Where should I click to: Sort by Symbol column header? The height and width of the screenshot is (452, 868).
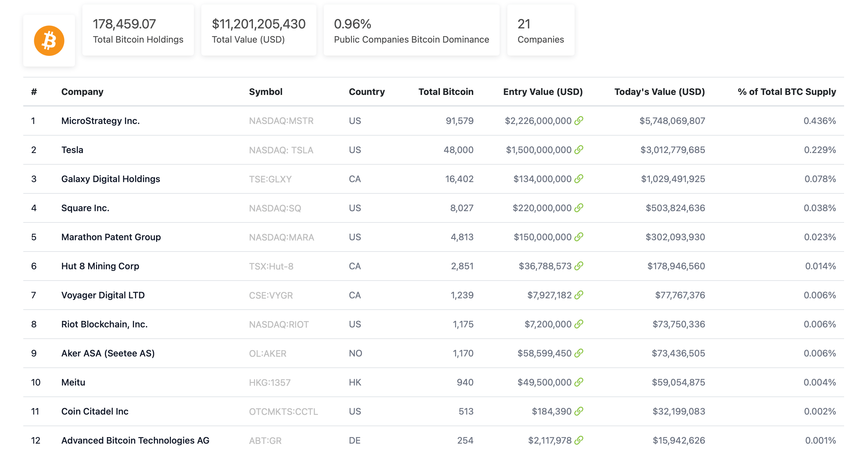(x=266, y=92)
